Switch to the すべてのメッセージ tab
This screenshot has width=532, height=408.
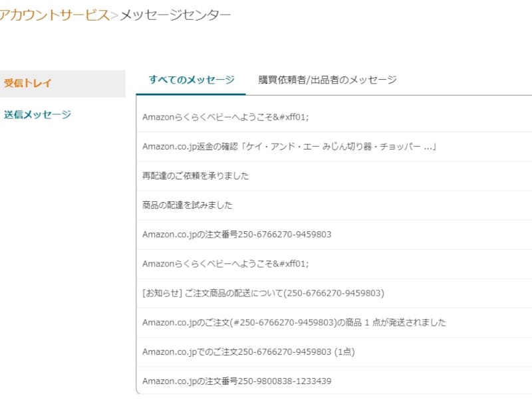192,80
